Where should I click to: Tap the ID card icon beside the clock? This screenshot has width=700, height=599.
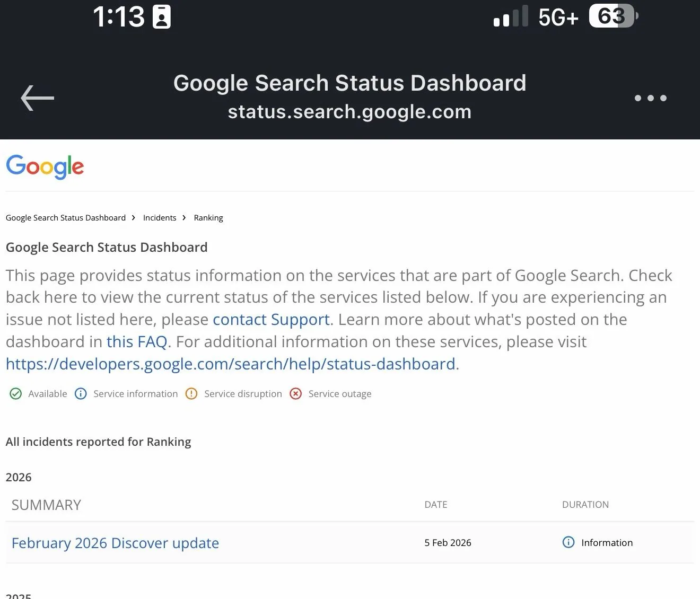162,17
